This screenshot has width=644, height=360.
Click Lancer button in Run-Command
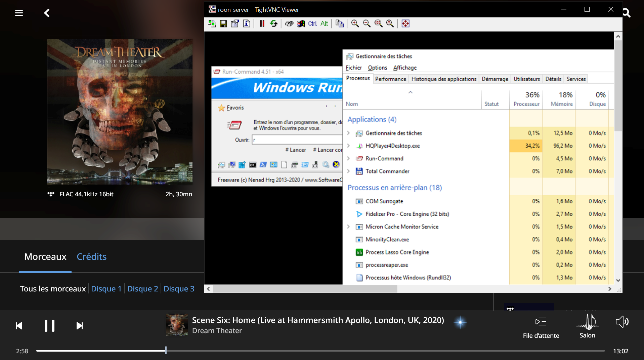point(296,150)
